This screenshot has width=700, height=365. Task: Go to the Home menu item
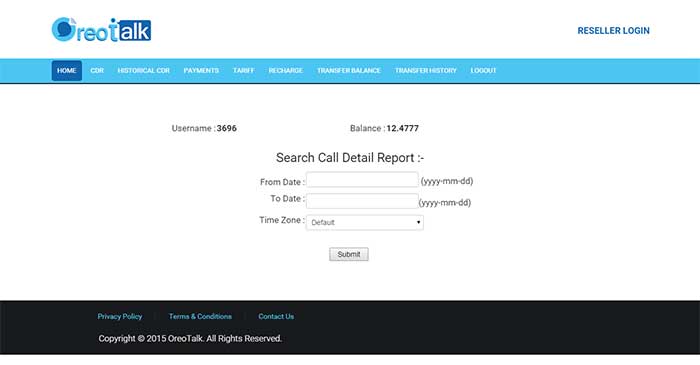(x=67, y=71)
